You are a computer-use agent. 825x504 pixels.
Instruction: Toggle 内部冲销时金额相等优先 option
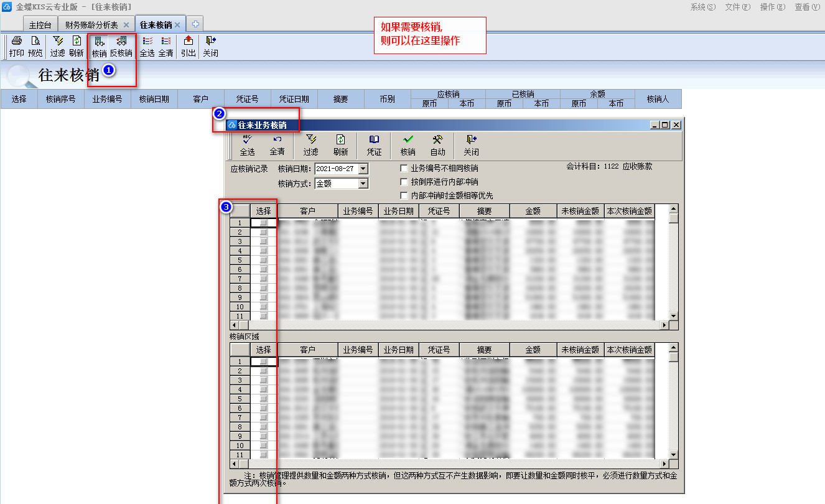[404, 196]
